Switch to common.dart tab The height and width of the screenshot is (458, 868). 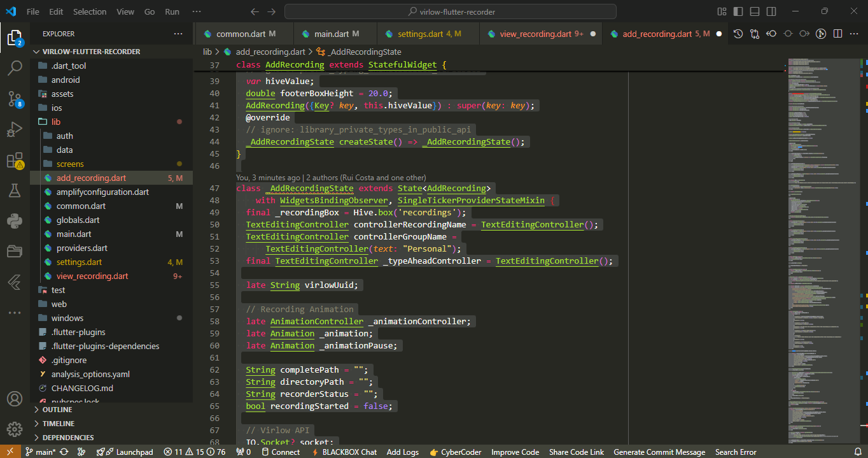[x=246, y=34]
